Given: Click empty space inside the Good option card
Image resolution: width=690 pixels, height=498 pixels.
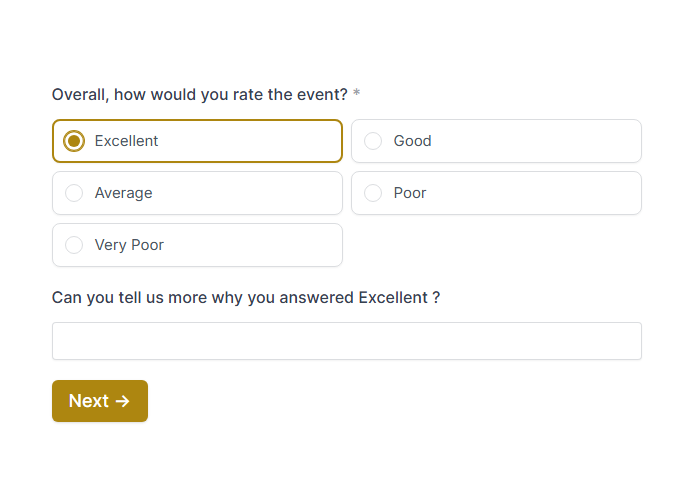Looking at the screenshot, I should click(540, 141).
